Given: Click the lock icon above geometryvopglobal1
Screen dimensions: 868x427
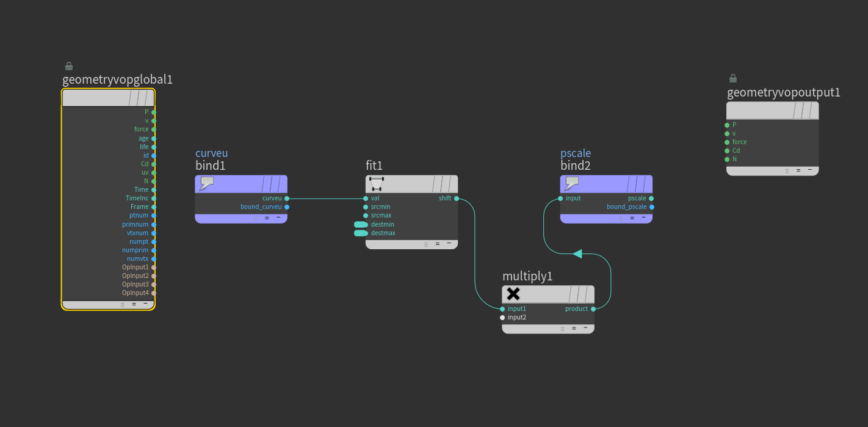Looking at the screenshot, I should pos(69,66).
